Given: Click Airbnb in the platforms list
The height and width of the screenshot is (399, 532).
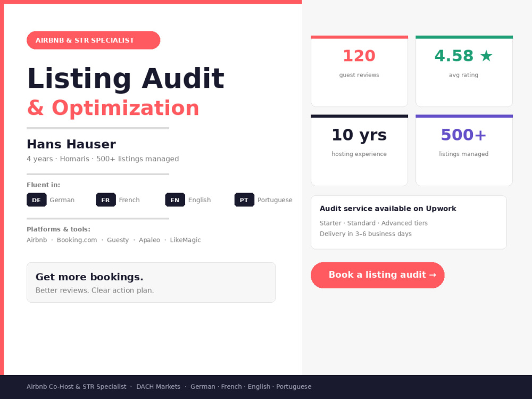Looking at the screenshot, I should pos(37,240).
